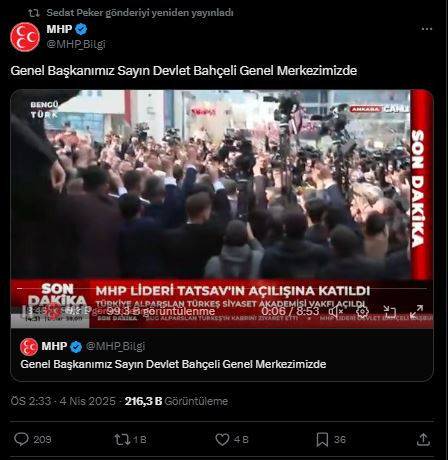448x460 pixels.
Task: Pause the video playback
Action: [x=25, y=311]
